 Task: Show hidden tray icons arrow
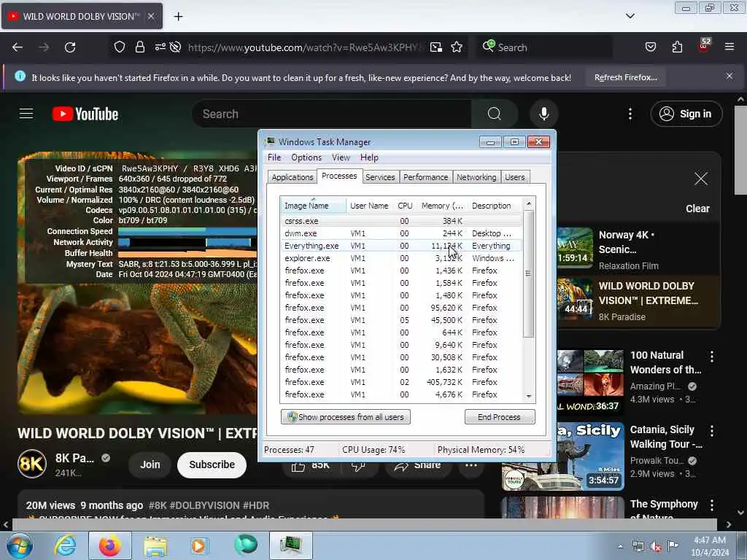point(620,546)
